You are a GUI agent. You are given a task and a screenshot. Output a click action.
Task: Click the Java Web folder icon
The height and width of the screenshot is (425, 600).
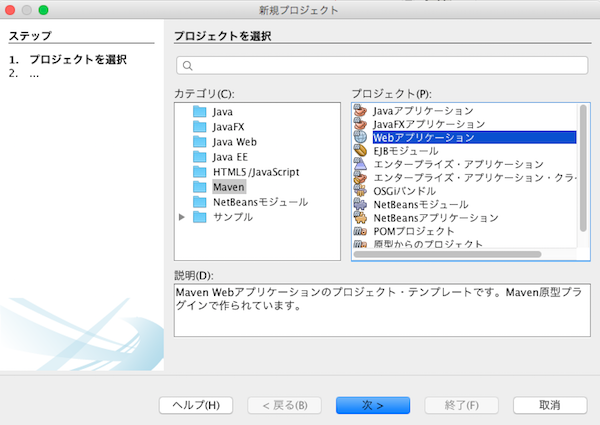coord(199,142)
